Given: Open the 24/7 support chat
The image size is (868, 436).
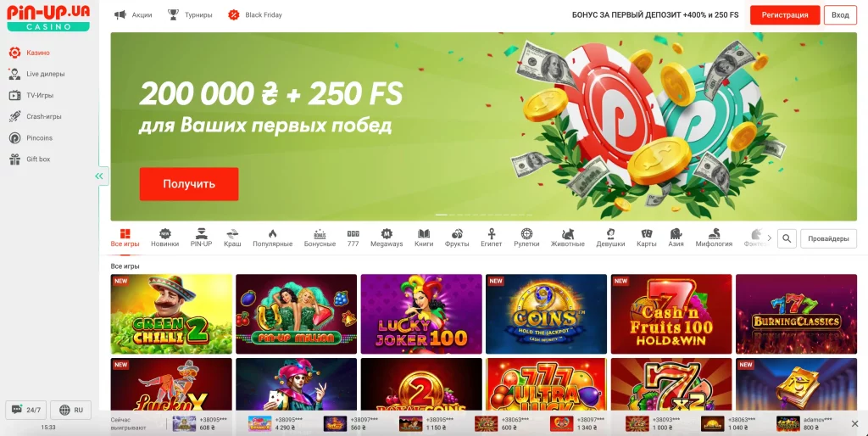Looking at the screenshot, I should [26, 410].
